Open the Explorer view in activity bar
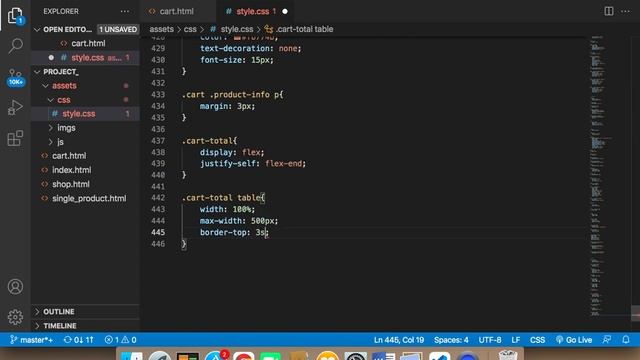 click(x=15, y=16)
